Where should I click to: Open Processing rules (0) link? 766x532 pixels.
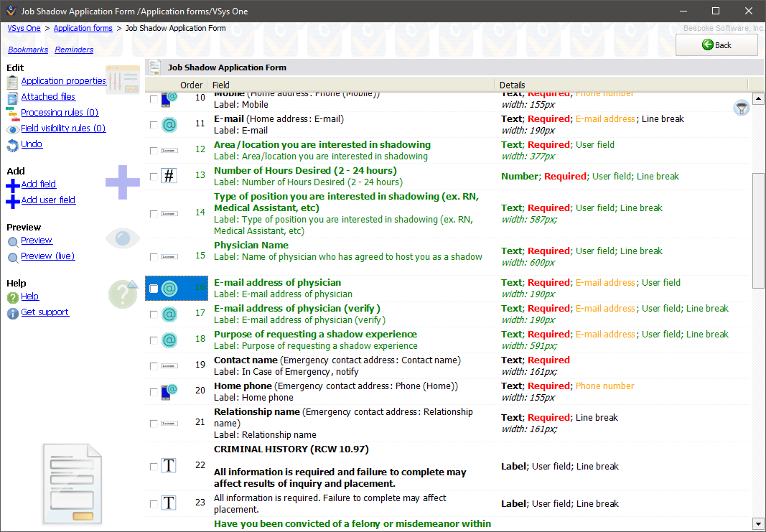tap(60, 113)
